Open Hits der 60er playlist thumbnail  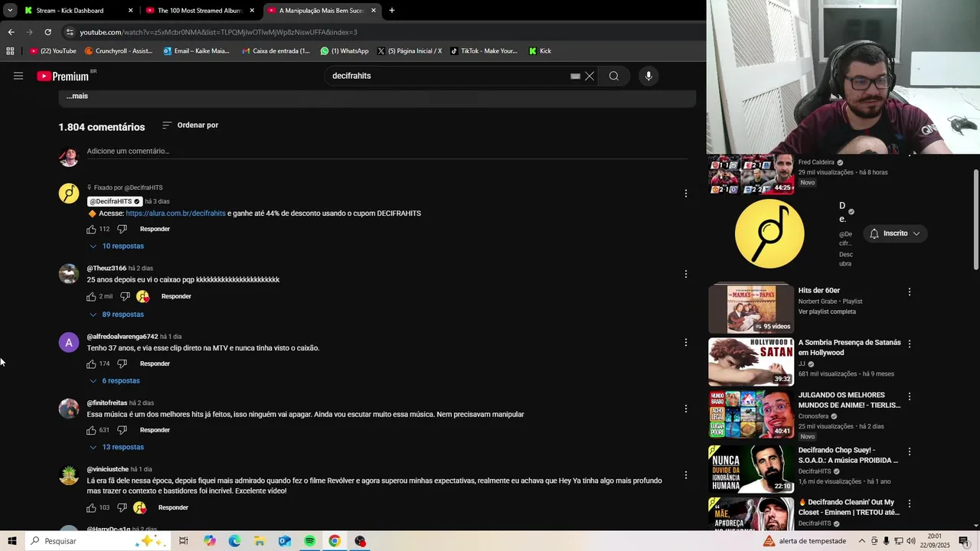point(751,308)
